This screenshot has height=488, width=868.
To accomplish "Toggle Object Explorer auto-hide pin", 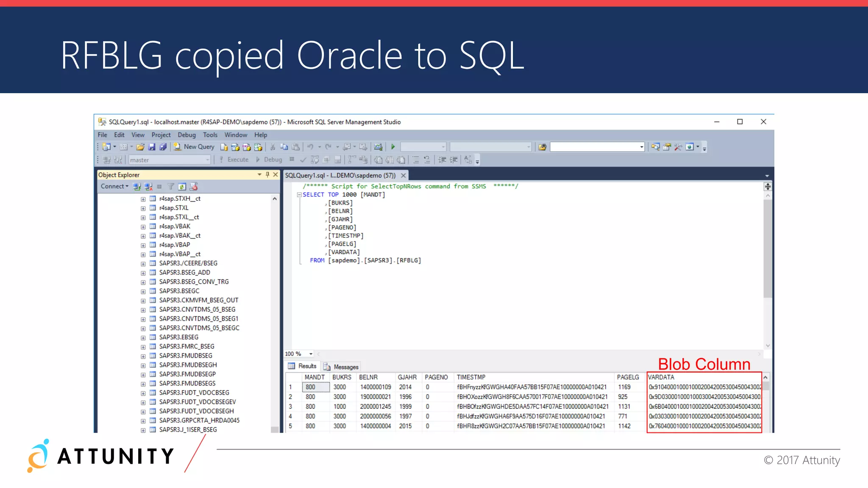I will [x=267, y=175].
